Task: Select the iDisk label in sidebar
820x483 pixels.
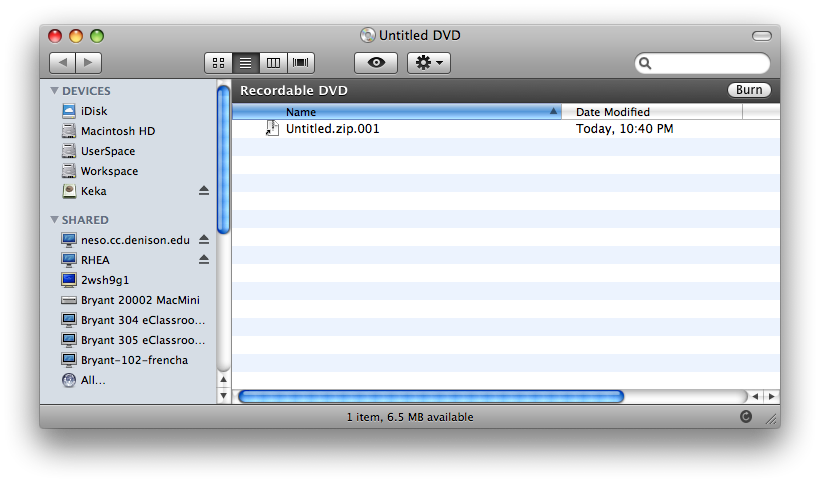Action: pyautogui.click(x=94, y=111)
